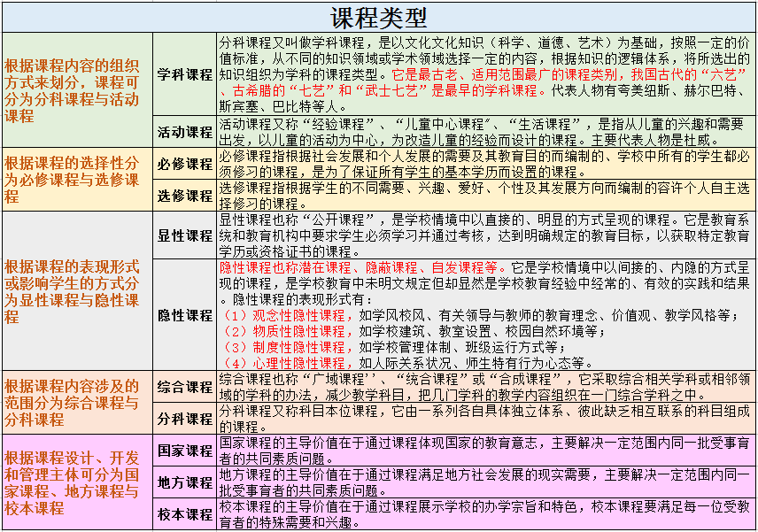Click the pink category cell about 国家课程、地方课程与校本课程
Screen dimensions: 758x532
(x=77, y=482)
